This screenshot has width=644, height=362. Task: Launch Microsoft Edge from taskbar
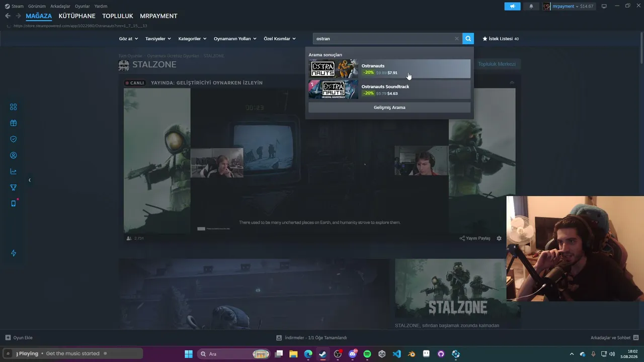coord(308,354)
